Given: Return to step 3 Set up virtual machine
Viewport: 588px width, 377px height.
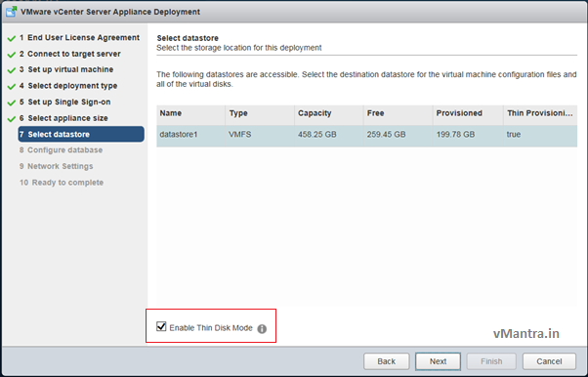Looking at the screenshot, I should click(x=66, y=69).
